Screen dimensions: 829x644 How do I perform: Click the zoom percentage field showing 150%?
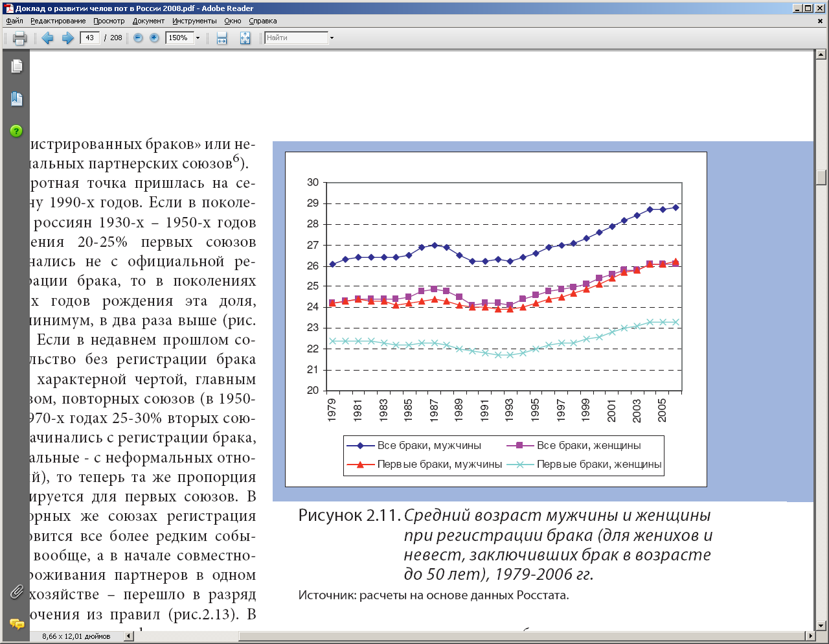pos(179,38)
